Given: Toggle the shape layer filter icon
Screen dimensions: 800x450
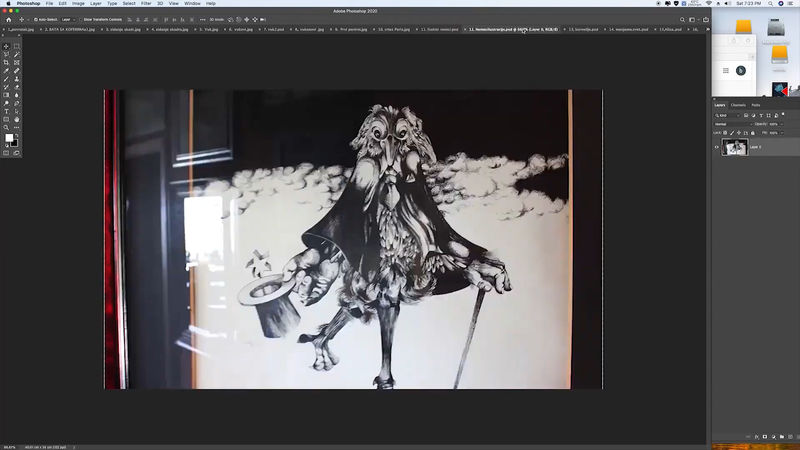Looking at the screenshot, I should (769, 115).
